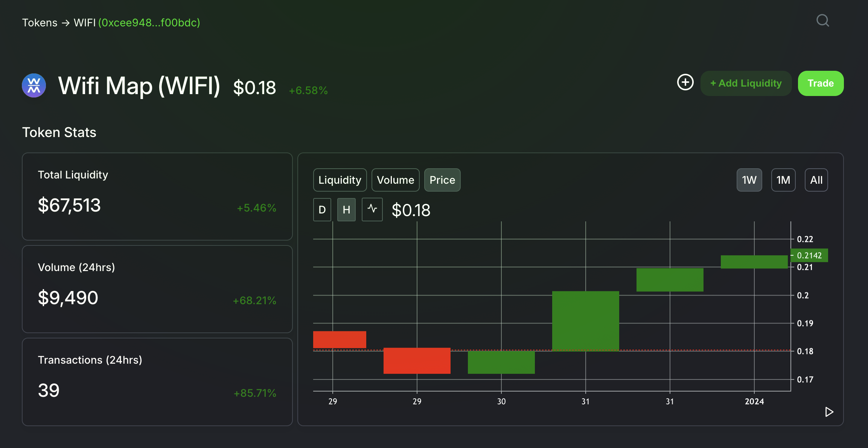The height and width of the screenshot is (448, 868).
Task: Open the 0xcee948...f00bdc address link
Action: 149,23
